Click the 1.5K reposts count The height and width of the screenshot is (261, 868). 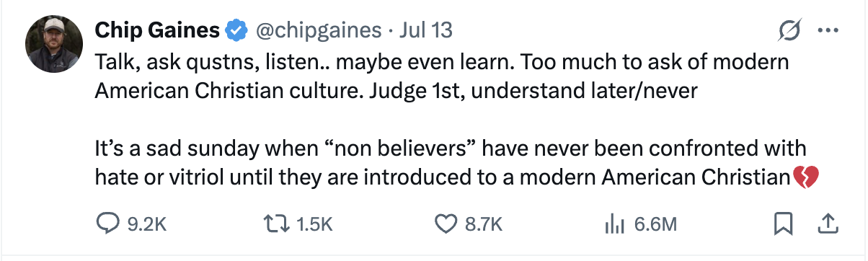point(314,225)
